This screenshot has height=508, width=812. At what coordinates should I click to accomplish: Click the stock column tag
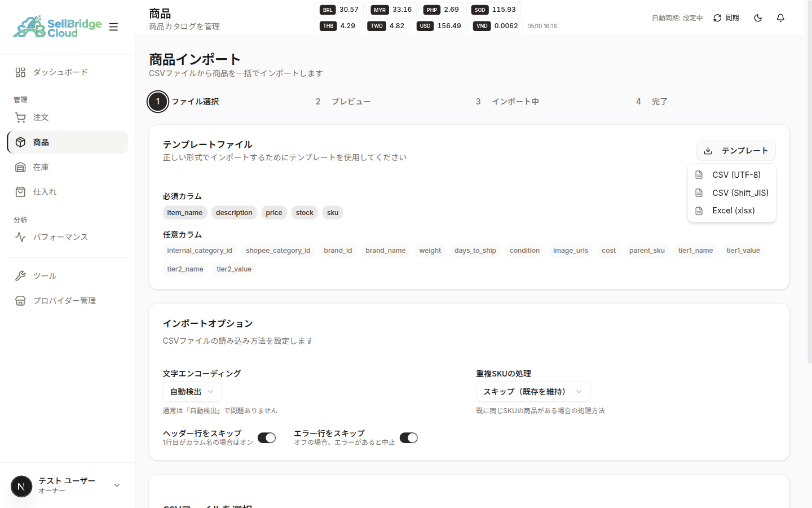(304, 213)
